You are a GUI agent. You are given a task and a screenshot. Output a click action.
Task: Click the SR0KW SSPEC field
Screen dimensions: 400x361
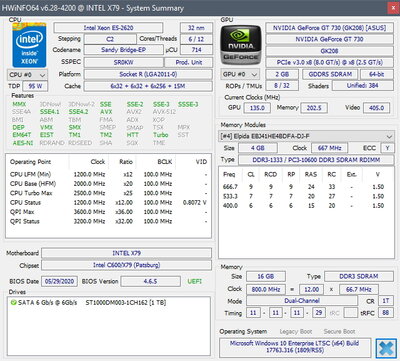pyautogui.click(x=124, y=62)
